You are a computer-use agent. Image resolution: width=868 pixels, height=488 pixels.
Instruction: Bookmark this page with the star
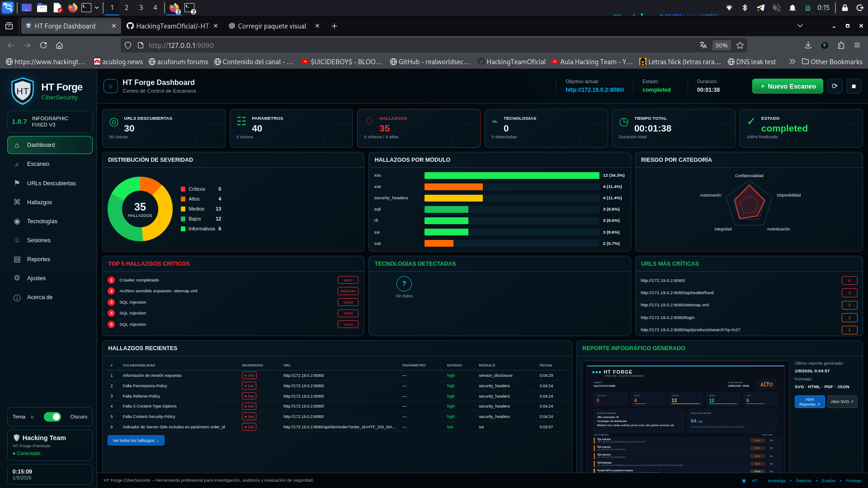740,45
